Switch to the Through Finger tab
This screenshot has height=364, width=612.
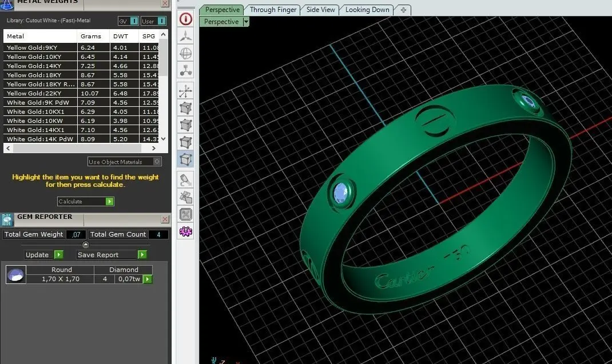pyautogui.click(x=273, y=10)
